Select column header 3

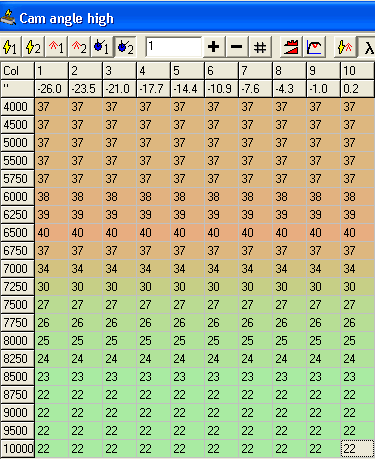pyautogui.click(x=120, y=71)
